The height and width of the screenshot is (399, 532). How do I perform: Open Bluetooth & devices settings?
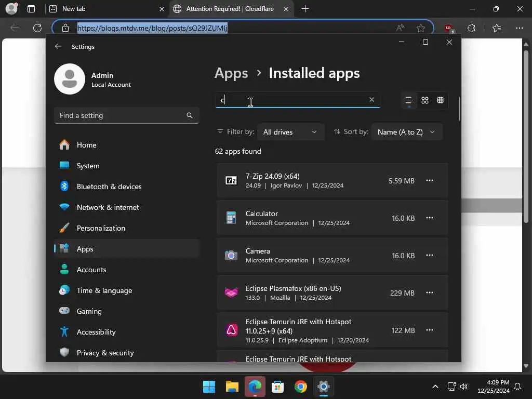tap(126, 187)
